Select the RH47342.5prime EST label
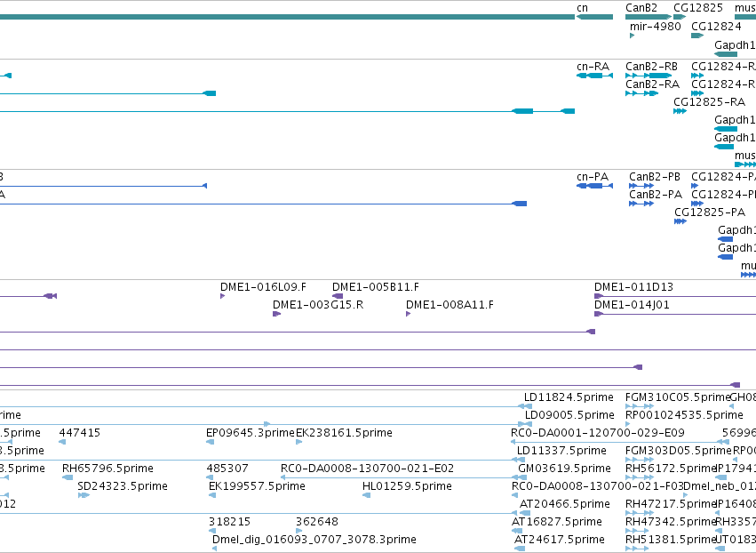This screenshot has height=553, width=756. 670,522
